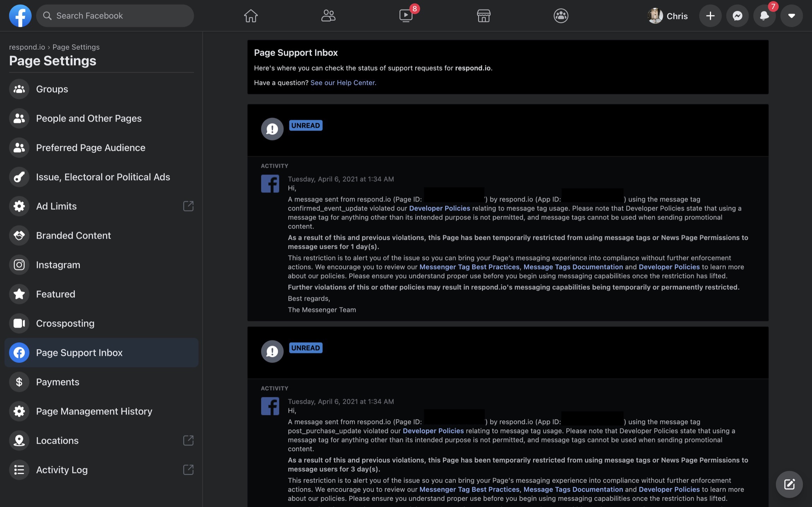
Task: Click the Crossposting video icon
Action: 19,323
